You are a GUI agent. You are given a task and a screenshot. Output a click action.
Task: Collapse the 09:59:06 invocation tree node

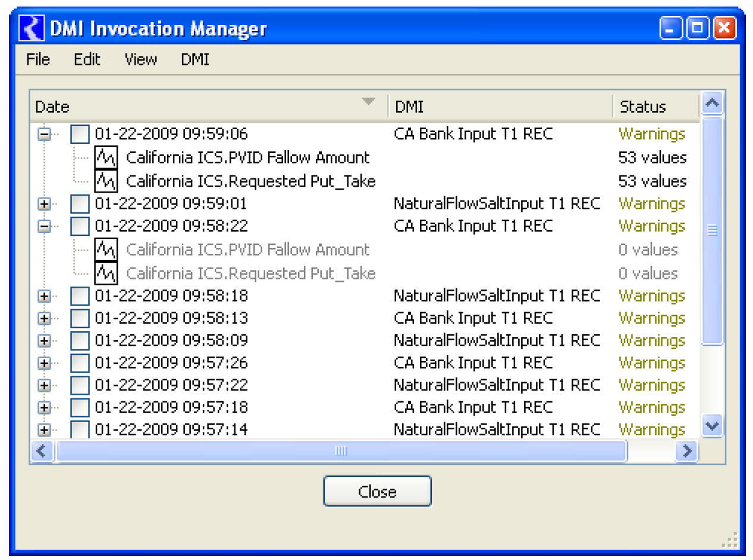click(44, 134)
